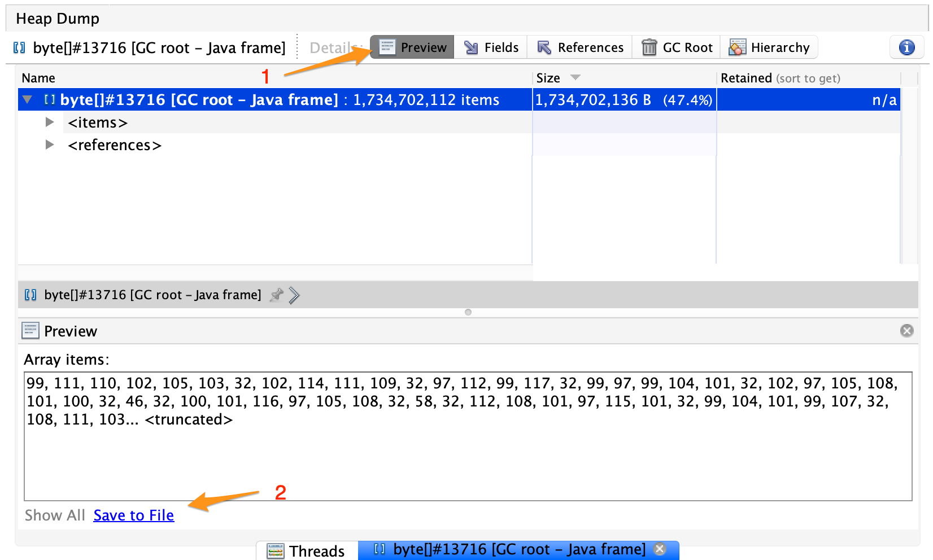Click the Hierarchy icon in toolbar
Screen dimensions: 933x560
coord(737,47)
